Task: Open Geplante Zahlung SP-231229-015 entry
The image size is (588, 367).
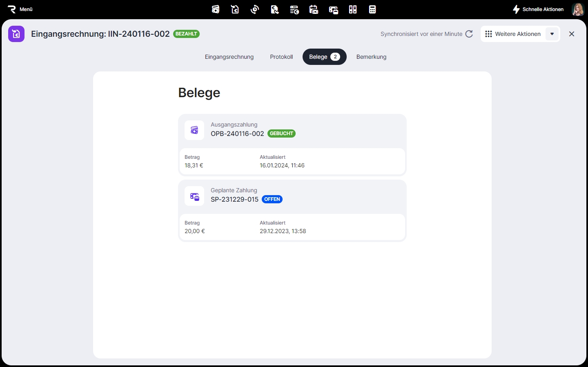Action: click(234, 199)
